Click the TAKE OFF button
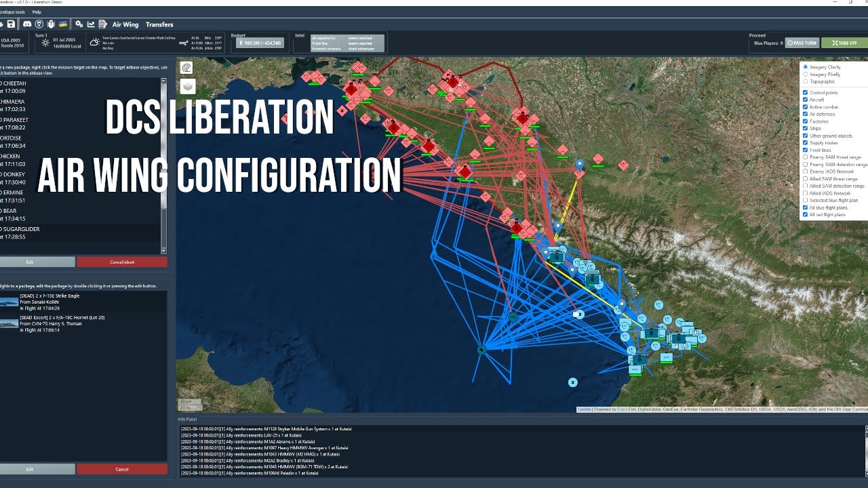 [x=845, y=43]
